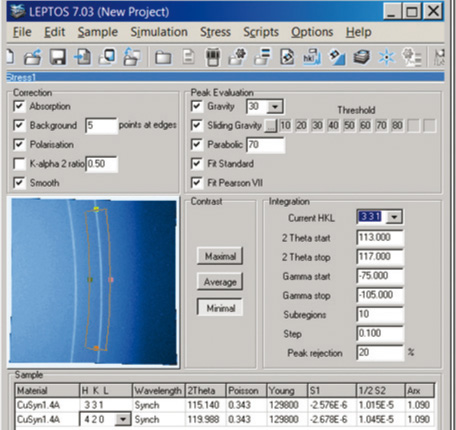Viewport: 456px width, 430px height.
Task: Open the Gravity value dropdown
Action: tap(275, 107)
